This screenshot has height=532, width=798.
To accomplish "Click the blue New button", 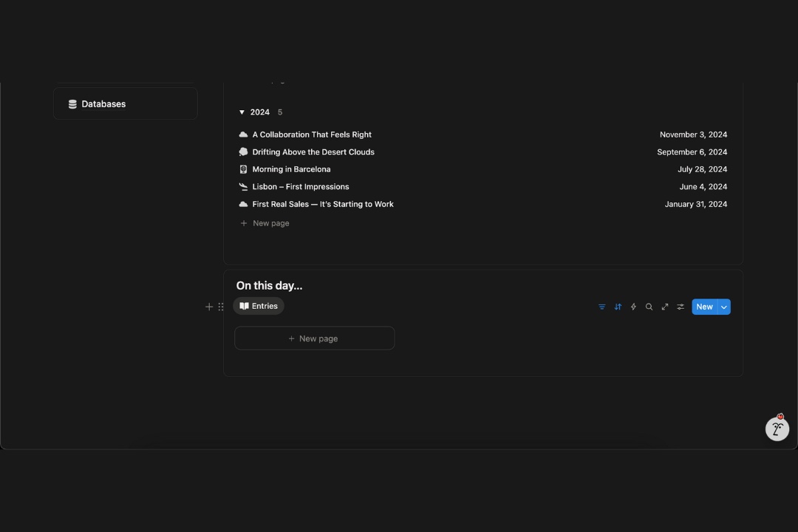I will [x=704, y=307].
